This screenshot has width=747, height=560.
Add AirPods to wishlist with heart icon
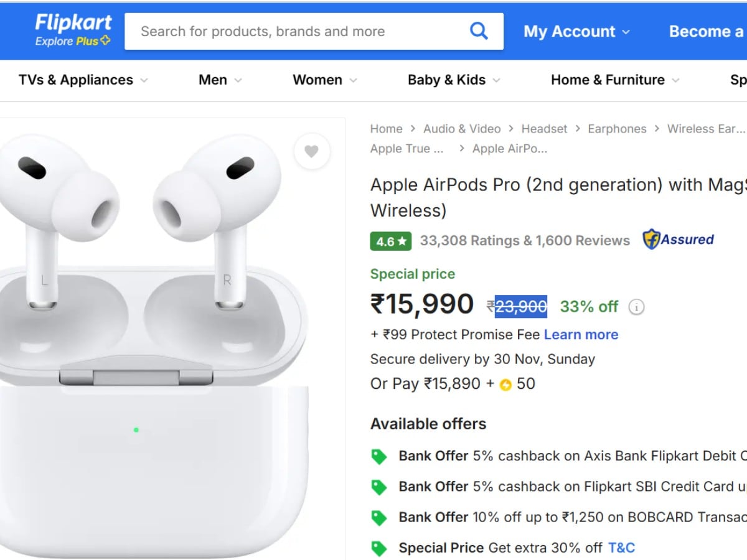coord(311,151)
